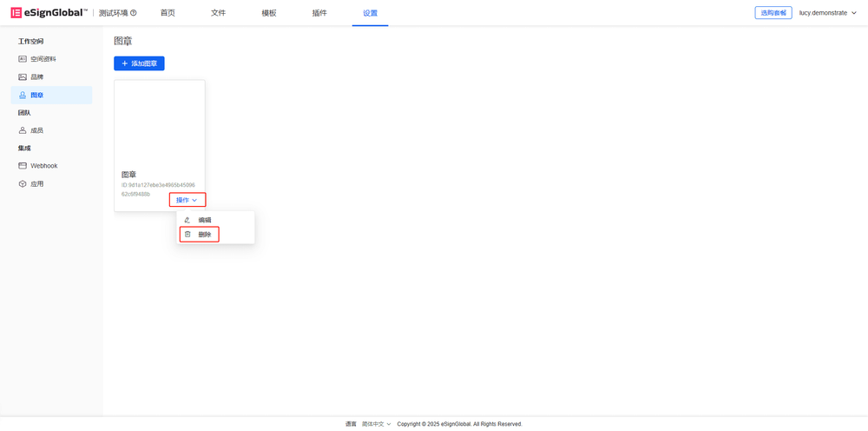Open the 模板 tab in top navigation

(269, 13)
